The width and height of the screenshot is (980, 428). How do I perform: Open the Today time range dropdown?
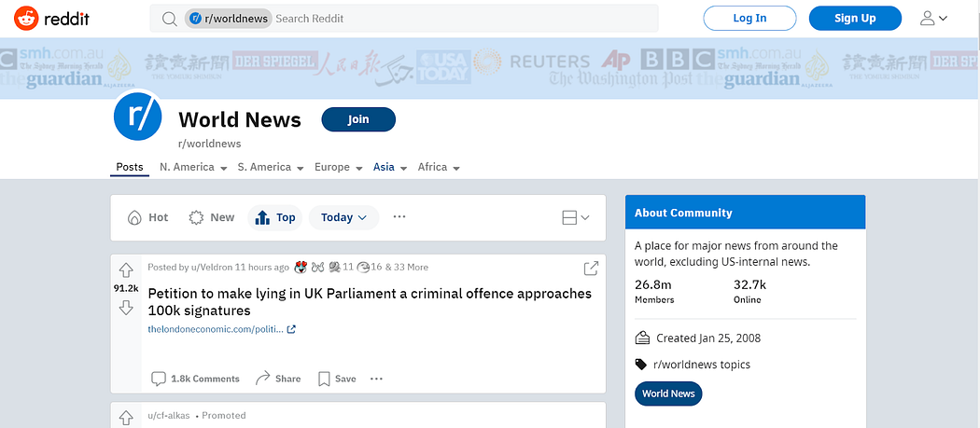click(x=343, y=217)
